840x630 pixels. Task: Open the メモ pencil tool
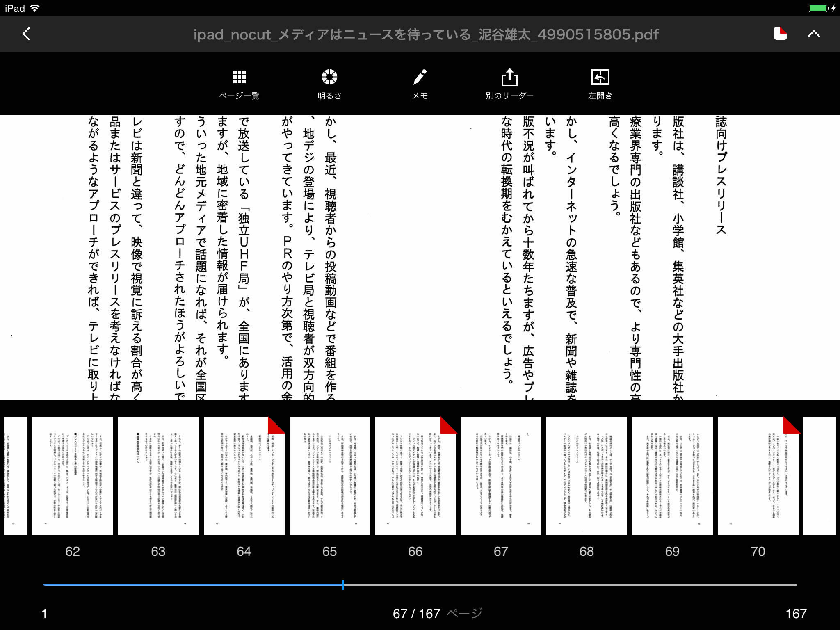point(420,85)
